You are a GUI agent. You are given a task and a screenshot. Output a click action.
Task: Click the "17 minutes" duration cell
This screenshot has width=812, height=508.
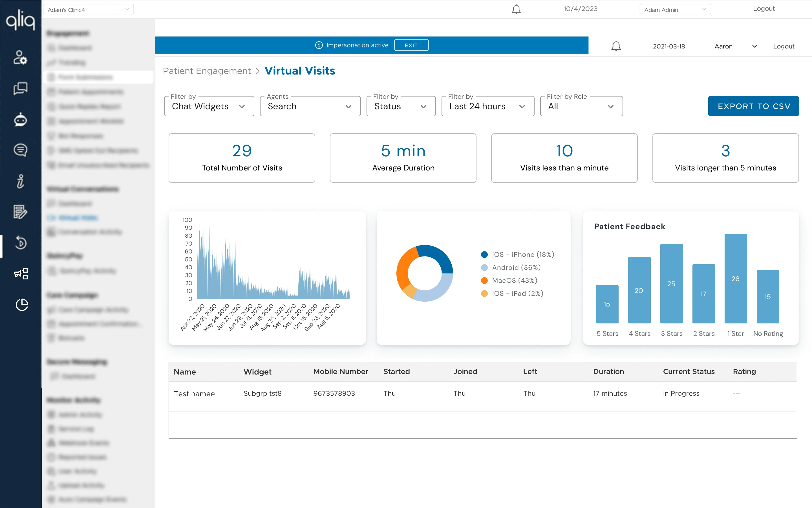[x=610, y=393]
